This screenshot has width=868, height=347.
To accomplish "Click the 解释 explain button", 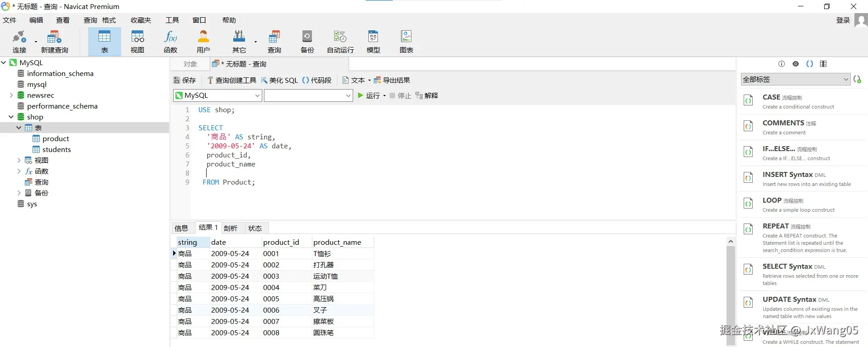I will [427, 95].
